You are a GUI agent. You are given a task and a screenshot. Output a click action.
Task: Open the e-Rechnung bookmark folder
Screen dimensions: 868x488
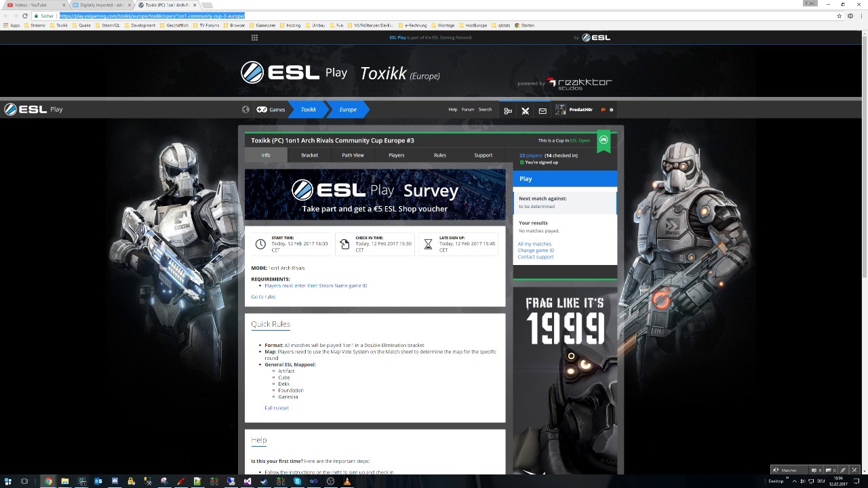[x=413, y=25]
